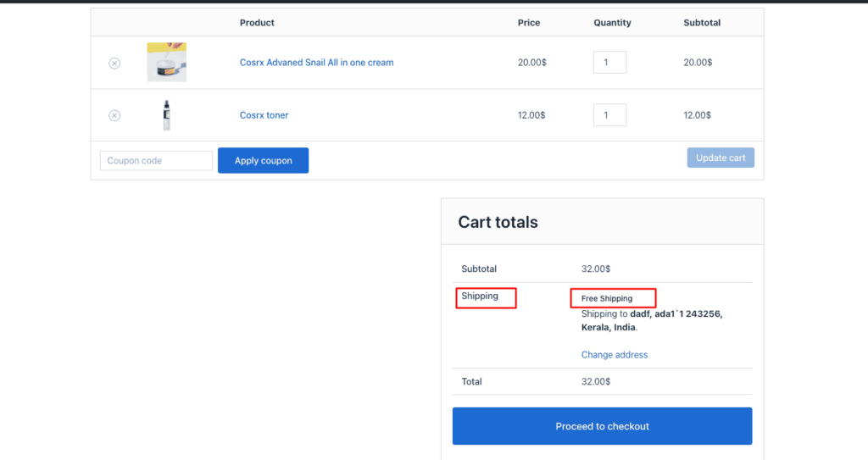
Task: Select the Subtotal column header
Action: (x=702, y=23)
